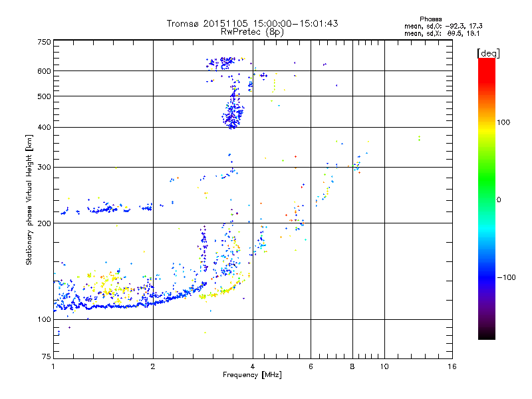
Task: Click the x-axis tick label '4'
Action: (253, 366)
